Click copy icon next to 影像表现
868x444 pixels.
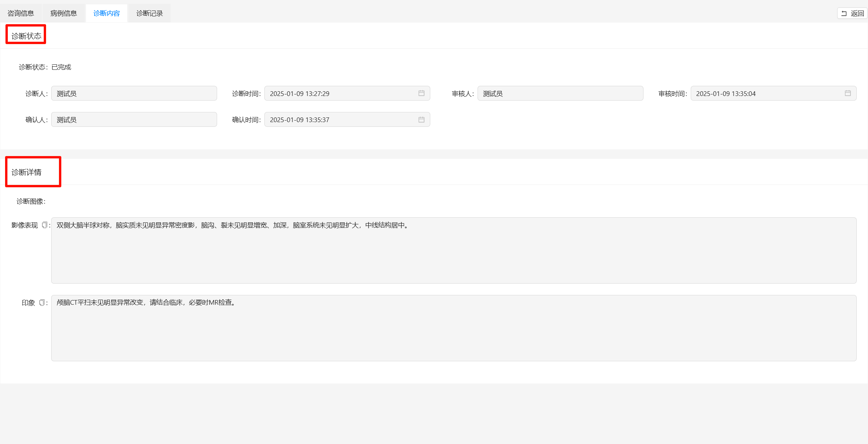[x=45, y=225]
